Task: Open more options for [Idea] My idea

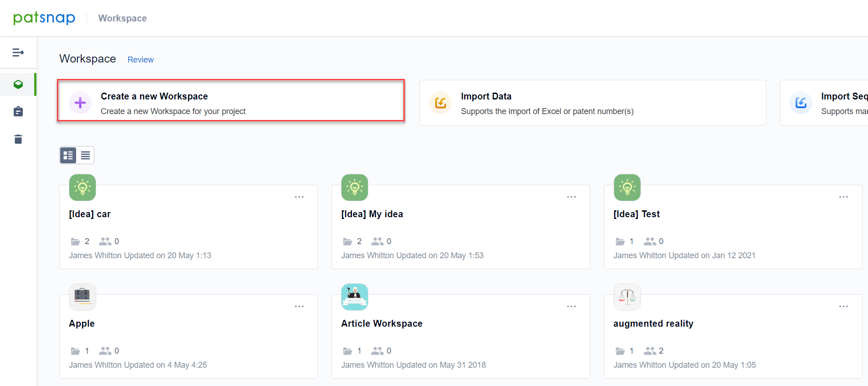Action: pos(571,197)
